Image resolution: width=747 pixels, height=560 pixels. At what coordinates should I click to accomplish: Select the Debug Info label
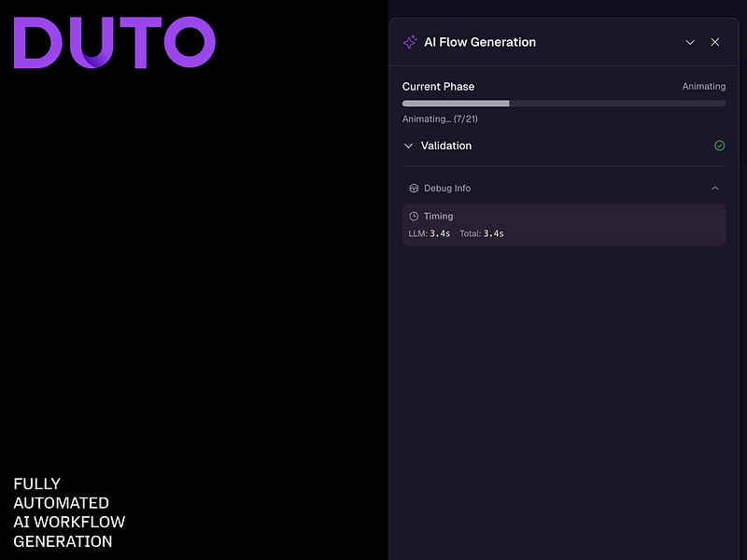point(447,189)
